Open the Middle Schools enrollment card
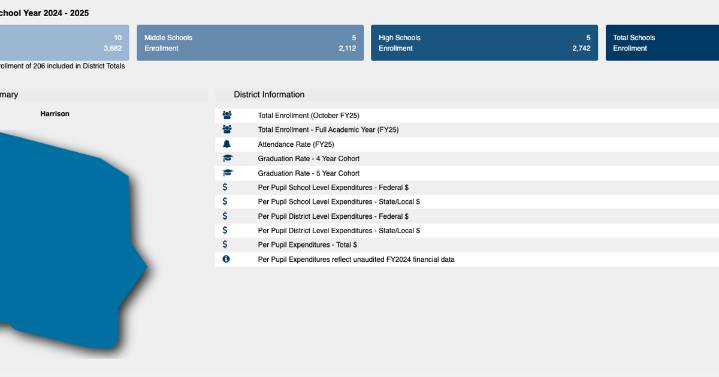The image size is (719, 377). click(x=250, y=43)
